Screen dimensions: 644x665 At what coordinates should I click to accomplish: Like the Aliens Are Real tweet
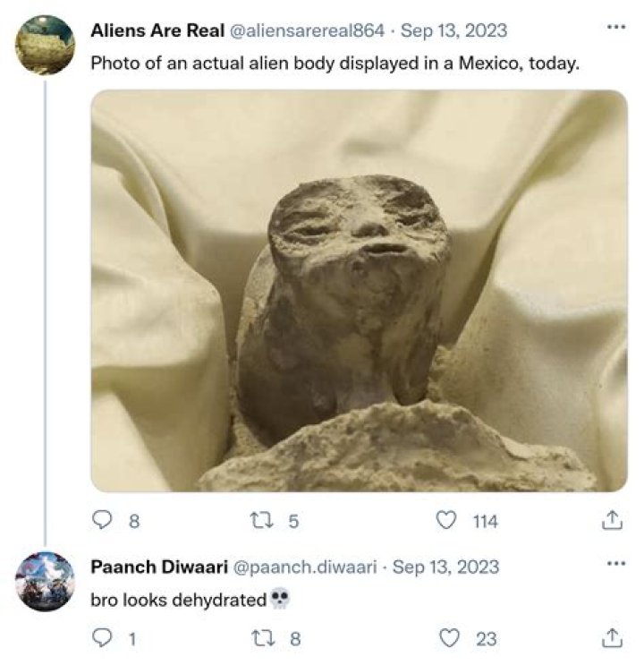point(446,520)
